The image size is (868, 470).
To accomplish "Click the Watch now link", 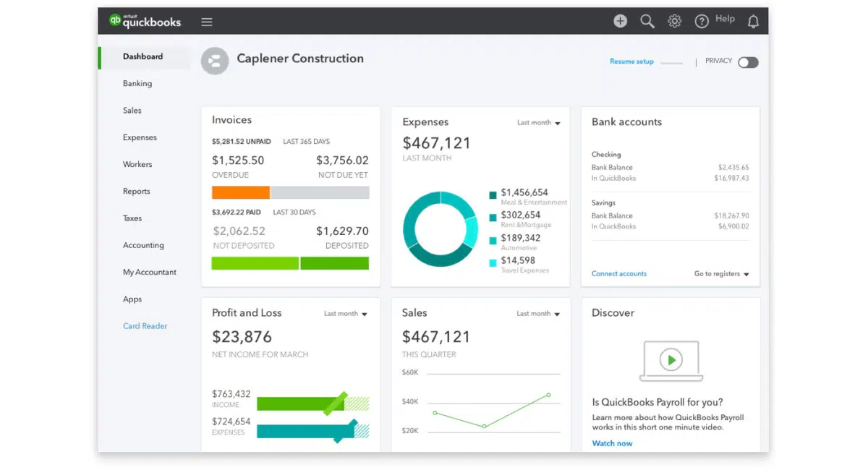I will pos(612,443).
